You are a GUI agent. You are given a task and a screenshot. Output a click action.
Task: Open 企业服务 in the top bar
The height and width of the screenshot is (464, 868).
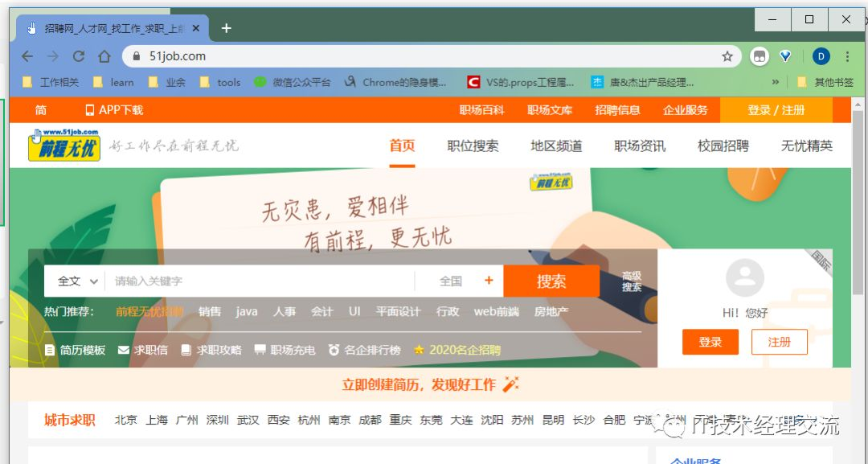pyautogui.click(x=686, y=110)
